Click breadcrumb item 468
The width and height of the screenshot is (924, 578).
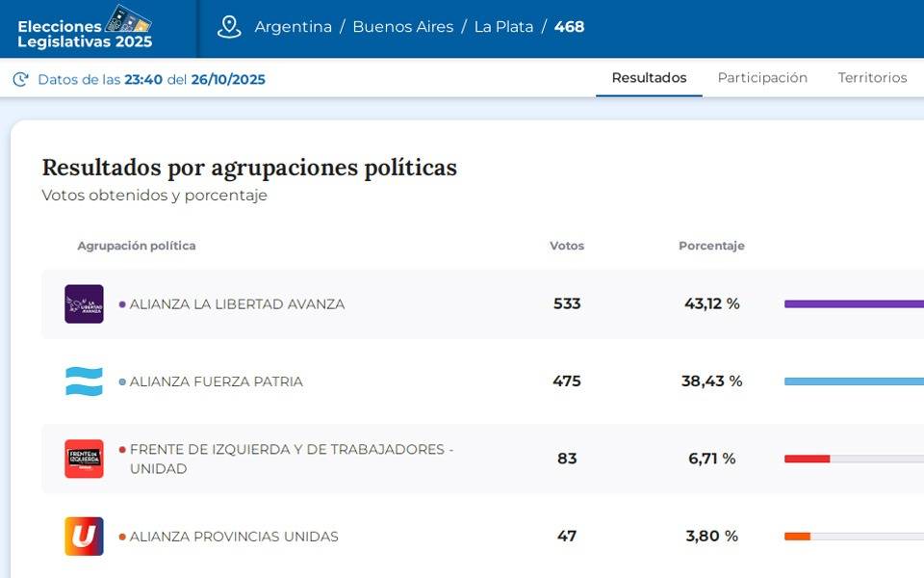click(x=569, y=27)
